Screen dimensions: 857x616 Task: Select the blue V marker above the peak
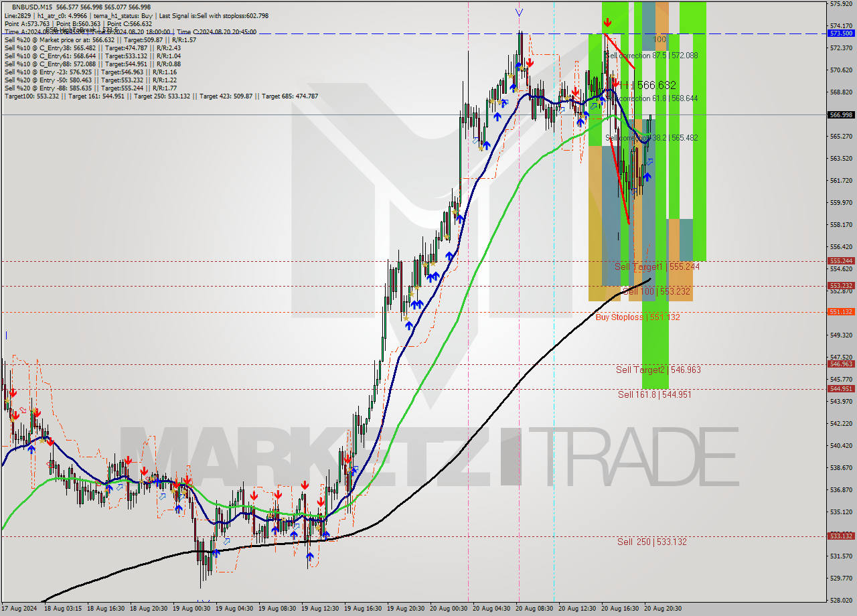click(520, 12)
